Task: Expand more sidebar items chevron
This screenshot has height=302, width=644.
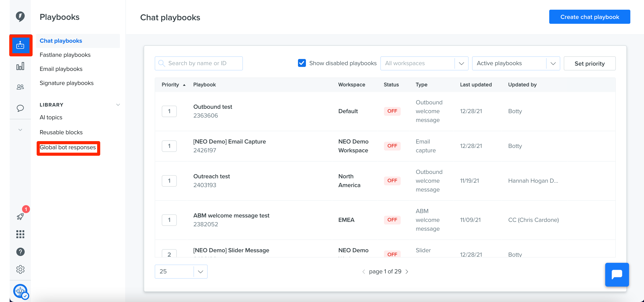Action: click(x=20, y=130)
